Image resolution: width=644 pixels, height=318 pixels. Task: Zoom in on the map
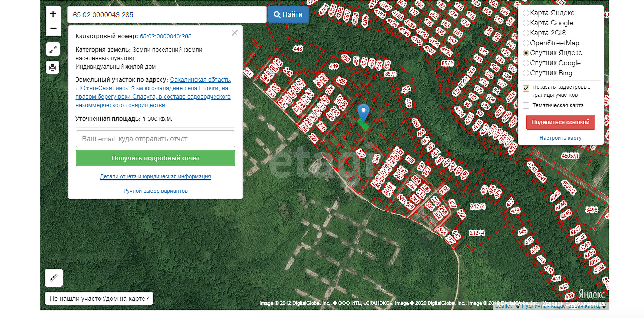pos(53,14)
